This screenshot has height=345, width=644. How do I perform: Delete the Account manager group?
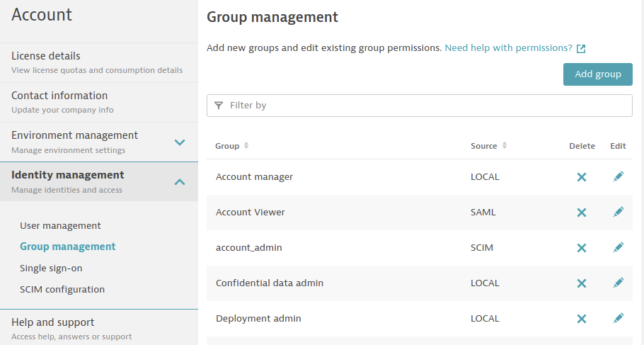[582, 177]
